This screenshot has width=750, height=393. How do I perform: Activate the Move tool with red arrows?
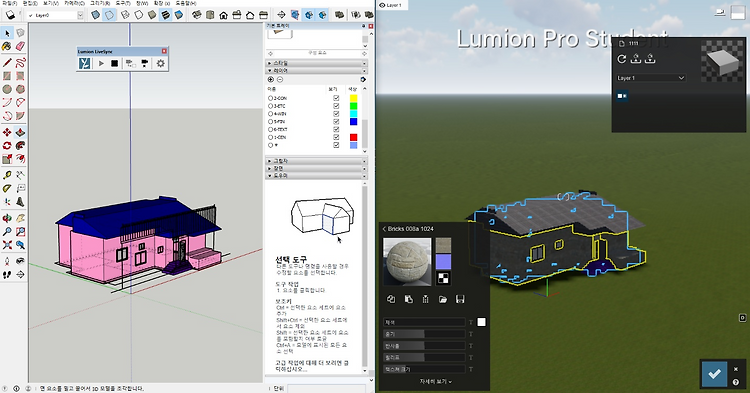pyautogui.click(x=7, y=132)
